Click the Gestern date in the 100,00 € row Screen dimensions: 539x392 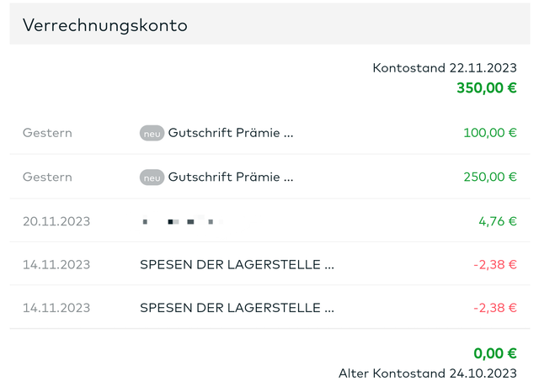coord(47,133)
